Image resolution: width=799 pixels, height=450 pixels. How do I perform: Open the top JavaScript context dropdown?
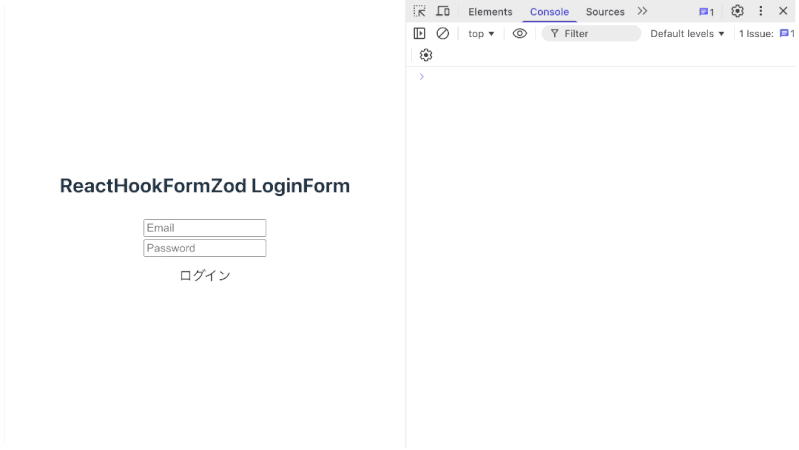pos(481,33)
